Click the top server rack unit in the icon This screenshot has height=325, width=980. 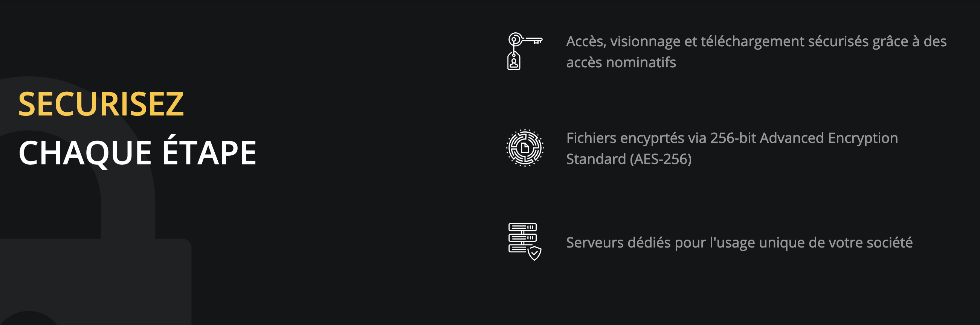click(523, 227)
